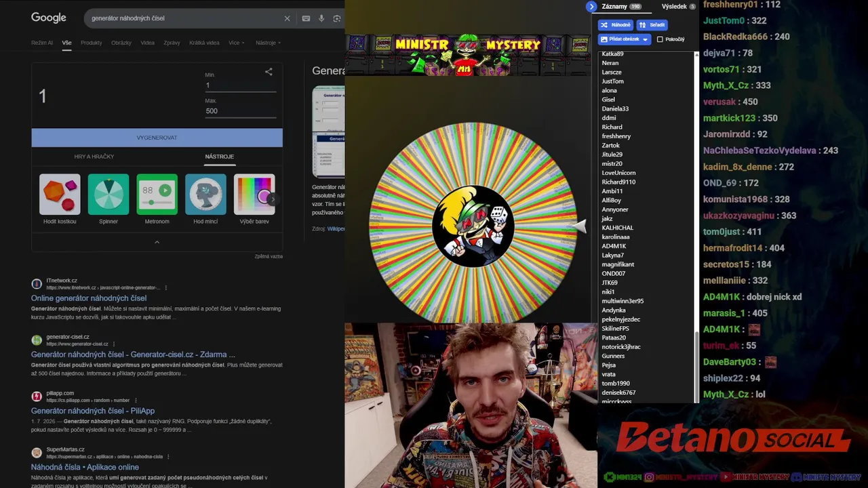The image size is (868, 488).
Task: Open the on-screen keyboard icon in search bar
Action: (306, 18)
